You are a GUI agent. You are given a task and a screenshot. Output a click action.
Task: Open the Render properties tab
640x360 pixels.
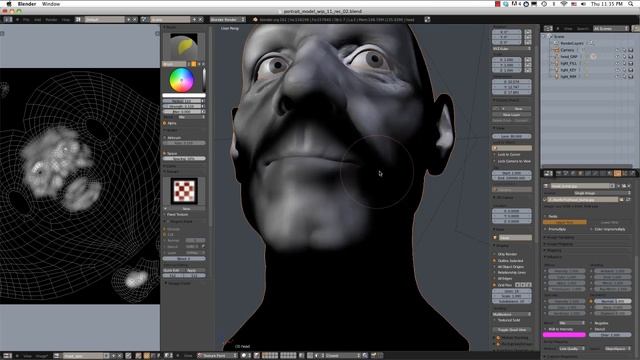click(x=558, y=173)
